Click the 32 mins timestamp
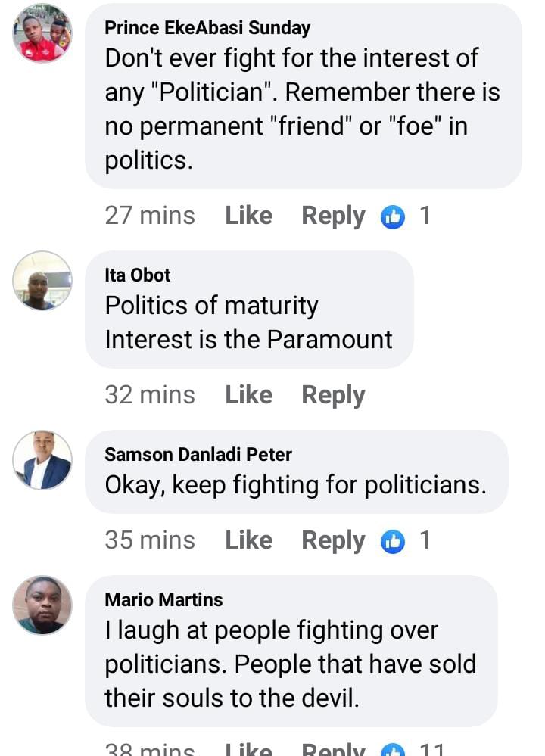545x756 pixels. 150,395
